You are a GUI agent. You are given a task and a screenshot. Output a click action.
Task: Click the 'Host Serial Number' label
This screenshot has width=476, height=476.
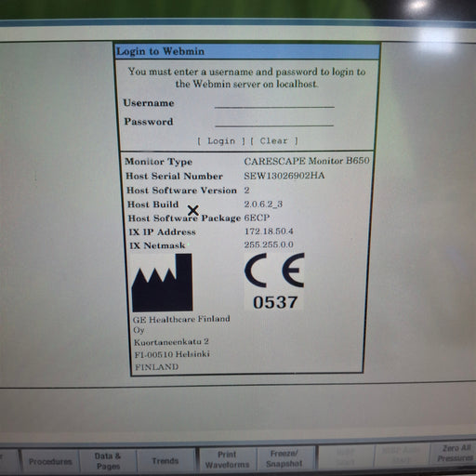(174, 176)
